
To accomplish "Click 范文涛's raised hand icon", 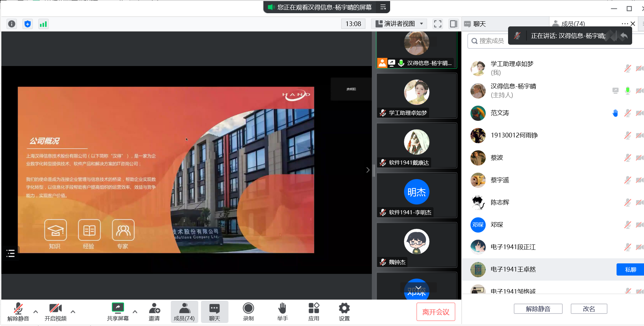I will coord(616,113).
